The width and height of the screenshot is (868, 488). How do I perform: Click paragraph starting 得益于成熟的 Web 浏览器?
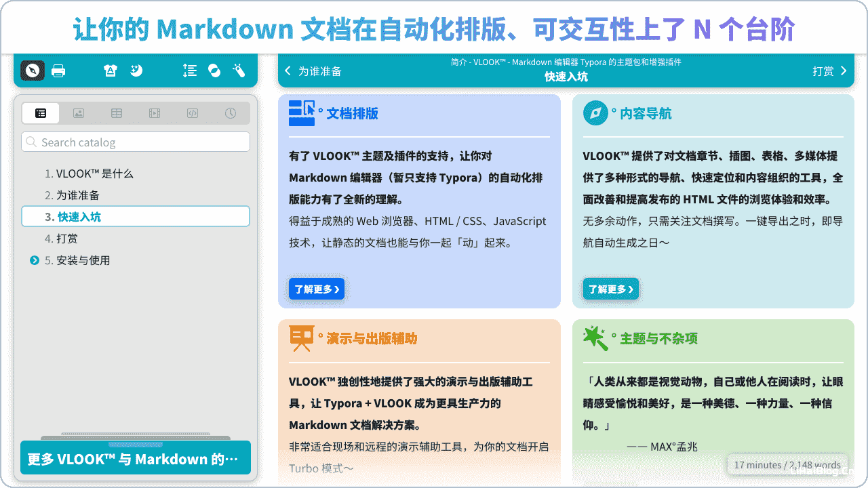(x=419, y=232)
